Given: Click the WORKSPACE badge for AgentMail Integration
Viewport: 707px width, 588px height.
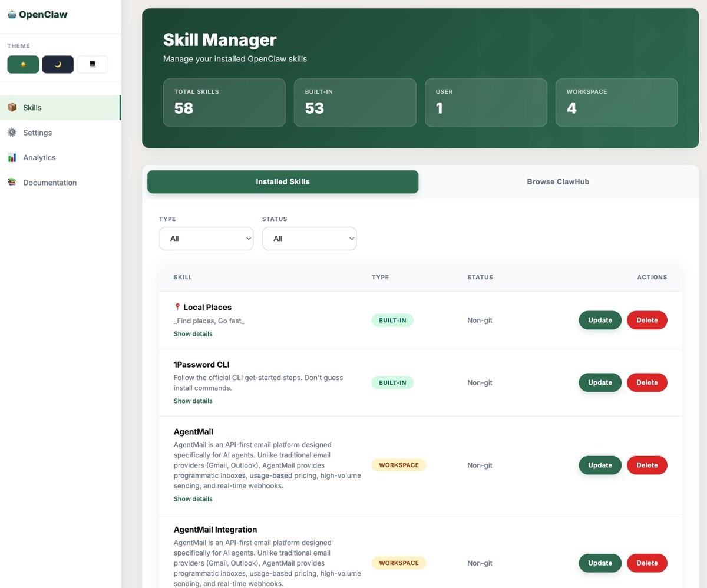Looking at the screenshot, I should point(399,563).
